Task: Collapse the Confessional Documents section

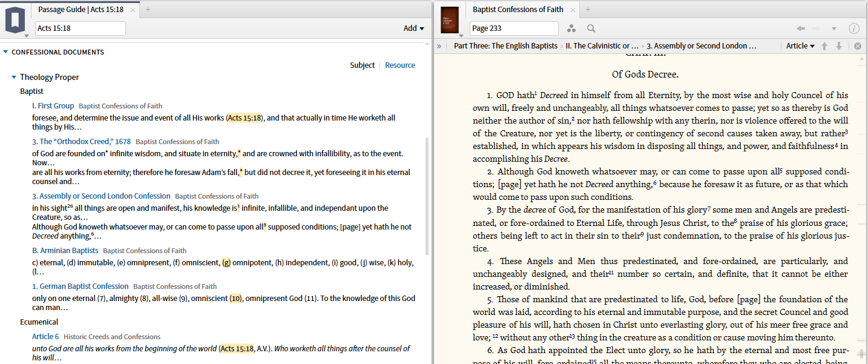Action: tap(5, 52)
